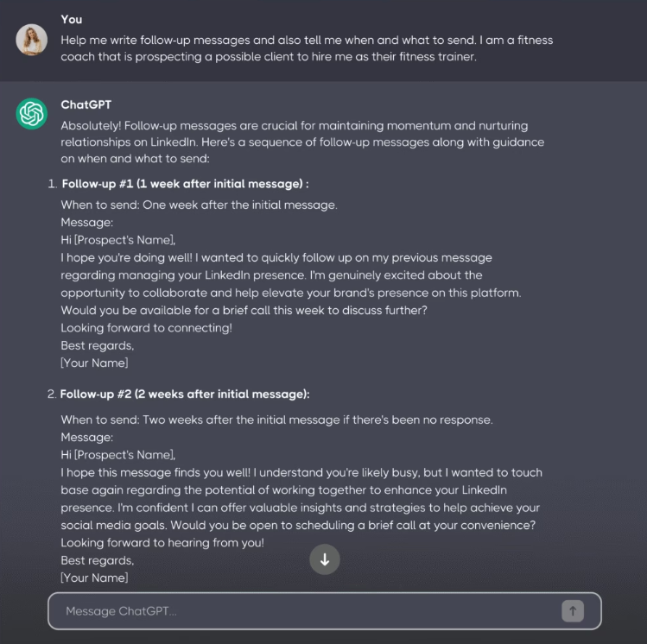Click the "You" sender name
The image size is (647, 644).
pos(71,19)
